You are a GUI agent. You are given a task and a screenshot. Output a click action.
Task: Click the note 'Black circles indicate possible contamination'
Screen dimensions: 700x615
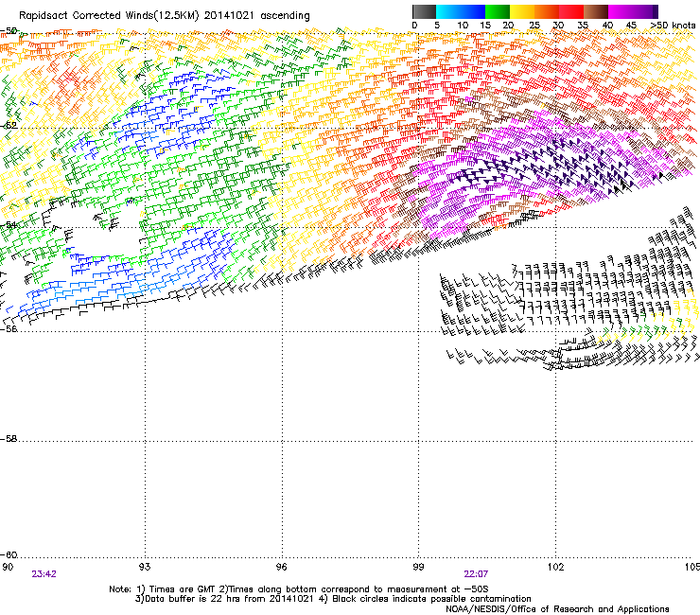[431, 599]
